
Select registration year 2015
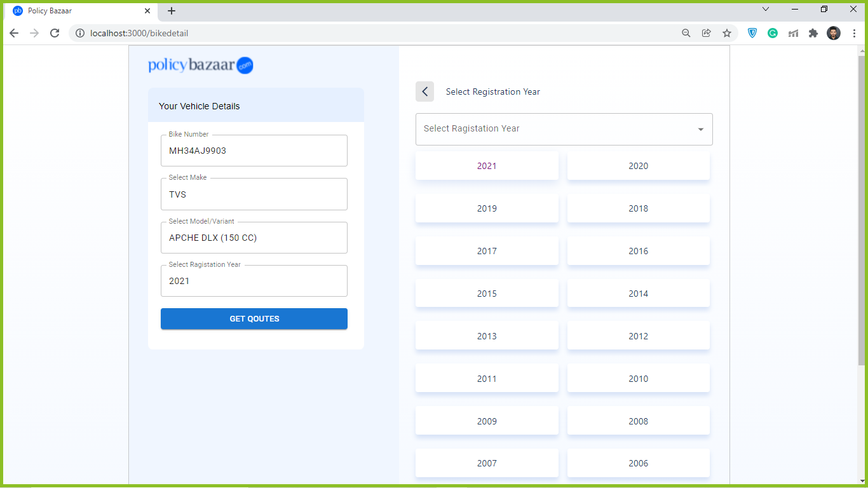click(x=487, y=293)
